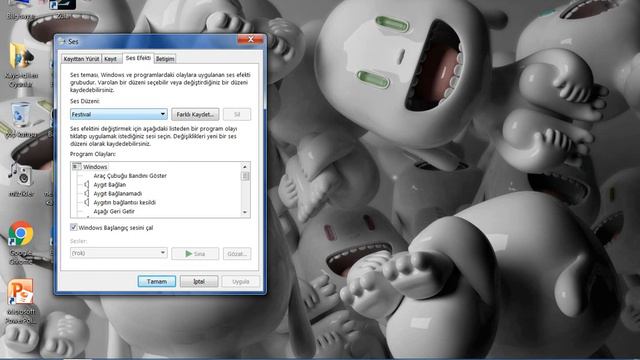The width and height of the screenshot is (640, 360).
Task: Click the Uygula button
Action: (x=241, y=281)
